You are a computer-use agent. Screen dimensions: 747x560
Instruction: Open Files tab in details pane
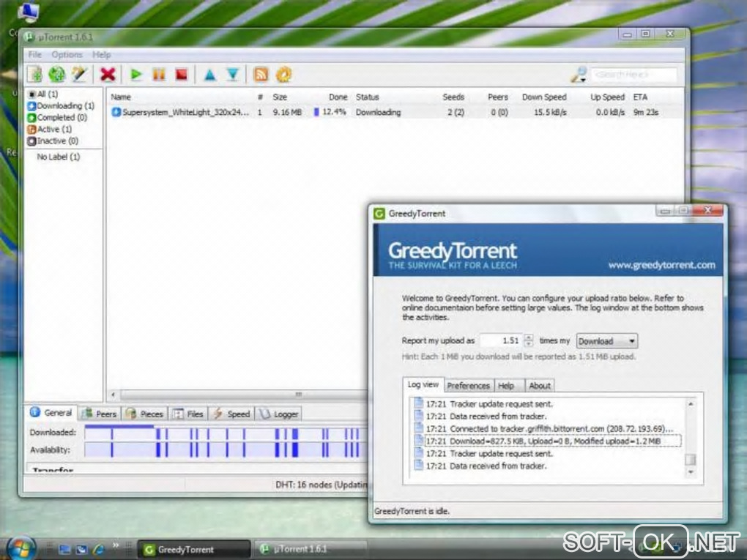(188, 414)
